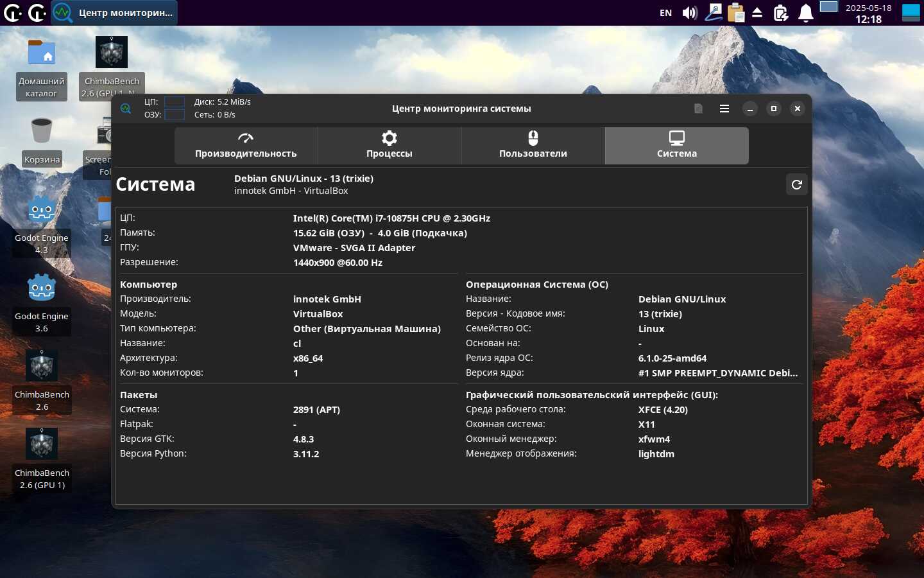Click the volume speaker icon in the panel
This screenshot has width=924, height=578.
[690, 13]
